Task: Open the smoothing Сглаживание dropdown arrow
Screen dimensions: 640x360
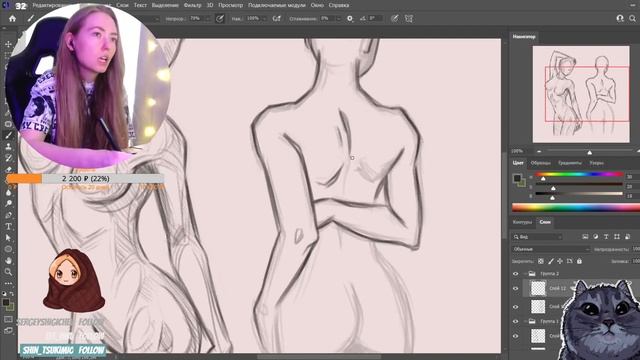Action: 338,18
